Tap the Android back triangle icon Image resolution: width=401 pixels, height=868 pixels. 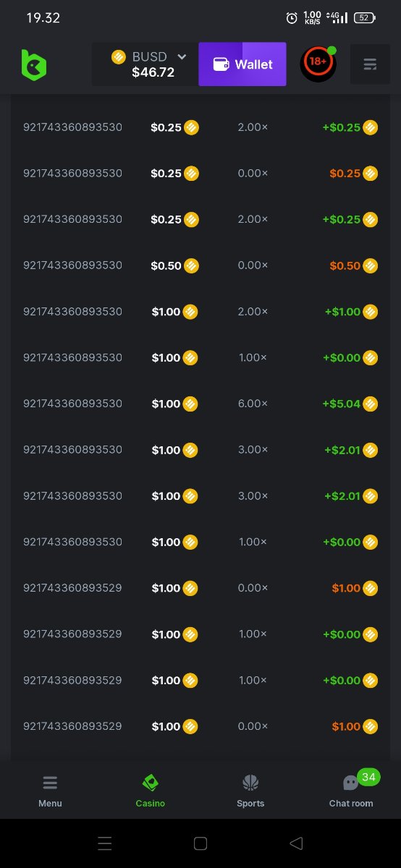coord(295,843)
